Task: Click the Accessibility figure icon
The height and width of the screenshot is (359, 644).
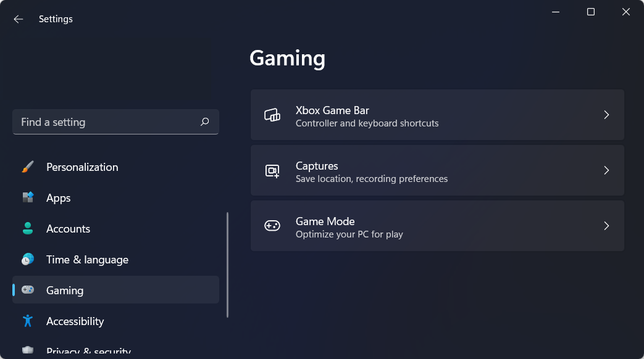Action: point(28,321)
